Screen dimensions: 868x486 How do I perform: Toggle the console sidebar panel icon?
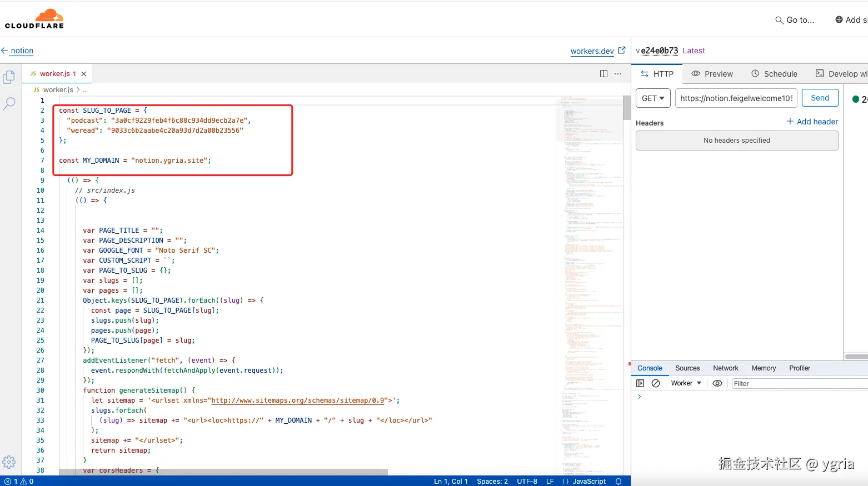coord(640,383)
